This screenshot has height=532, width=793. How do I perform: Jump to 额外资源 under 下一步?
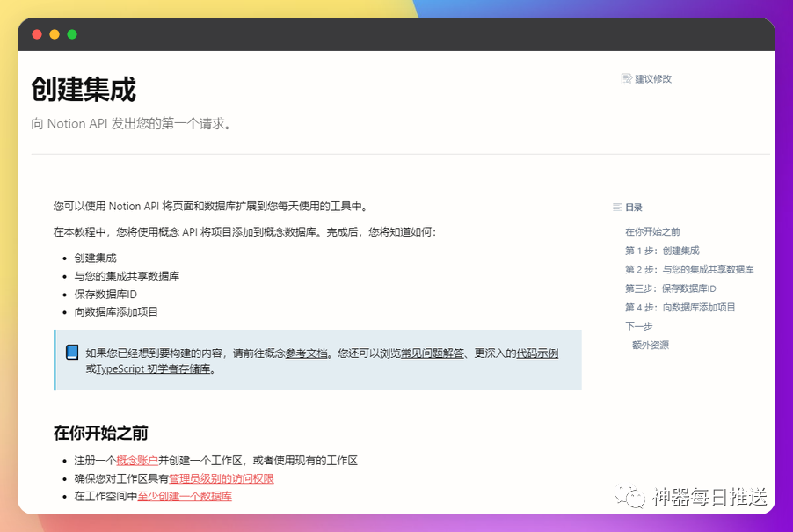click(650, 345)
